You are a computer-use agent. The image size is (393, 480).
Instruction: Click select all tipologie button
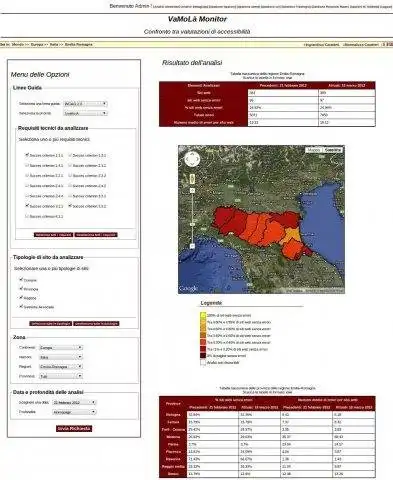pos(51,323)
